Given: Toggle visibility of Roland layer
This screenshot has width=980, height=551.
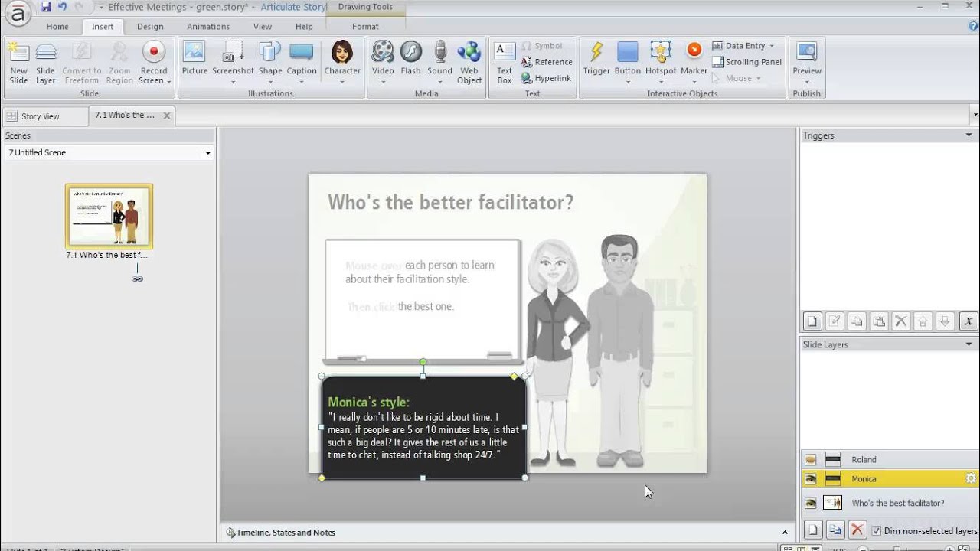Looking at the screenshot, I should [810, 460].
